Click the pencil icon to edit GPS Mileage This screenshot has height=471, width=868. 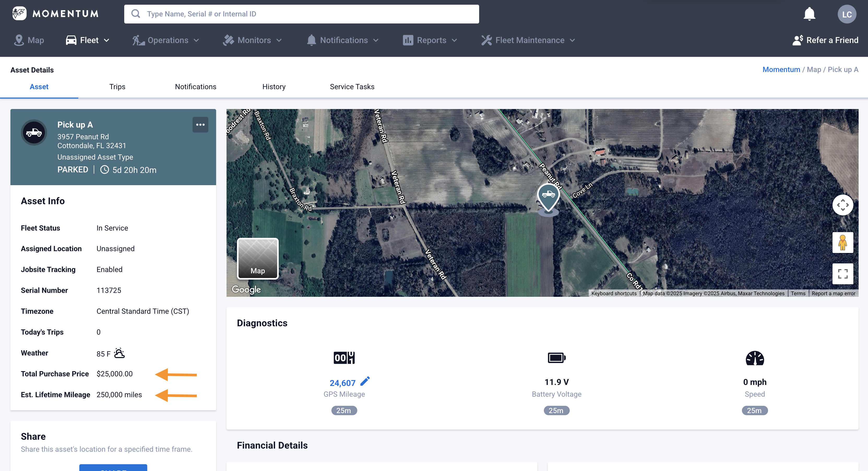tap(365, 382)
